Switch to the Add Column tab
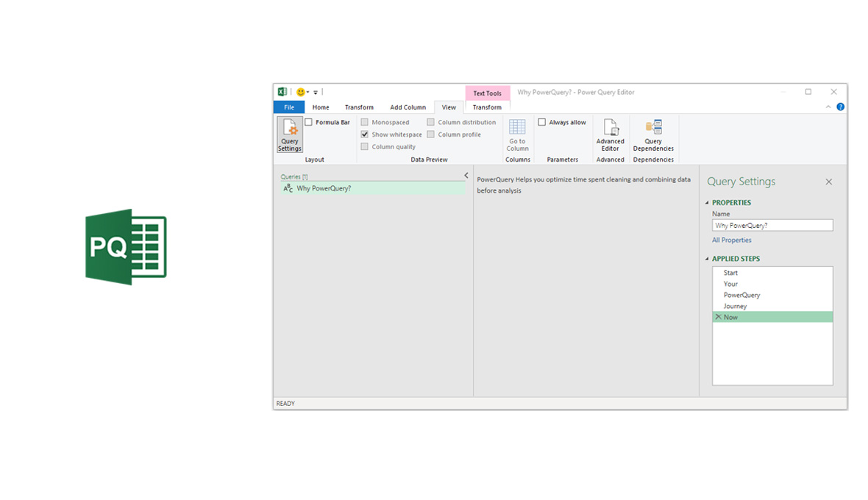The width and height of the screenshot is (868, 500). pos(408,107)
